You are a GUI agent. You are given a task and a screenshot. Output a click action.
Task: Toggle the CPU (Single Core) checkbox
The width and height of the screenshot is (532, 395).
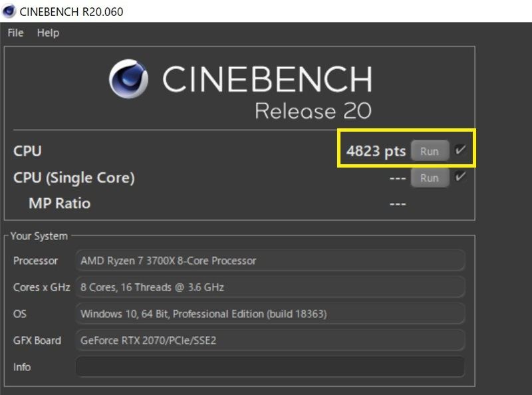[460, 176]
